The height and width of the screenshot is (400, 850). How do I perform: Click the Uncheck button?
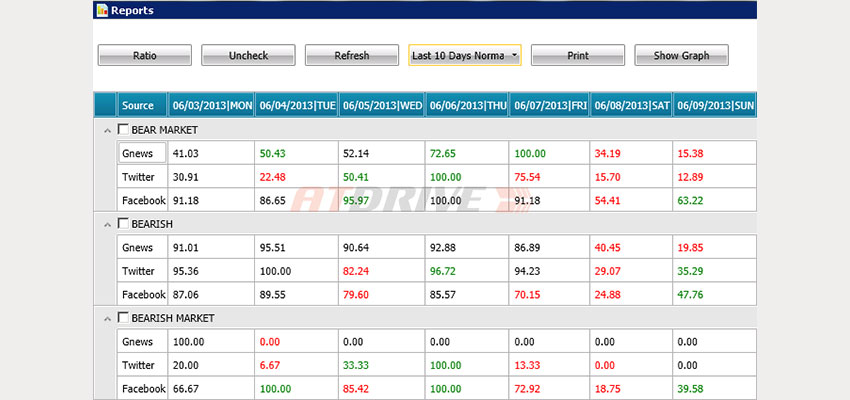pyautogui.click(x=248, y=55)
